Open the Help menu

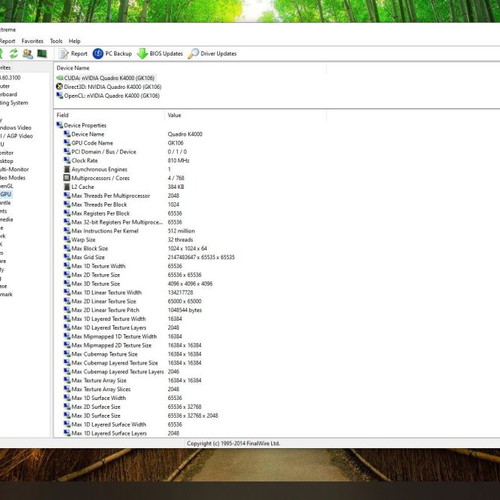74,41
